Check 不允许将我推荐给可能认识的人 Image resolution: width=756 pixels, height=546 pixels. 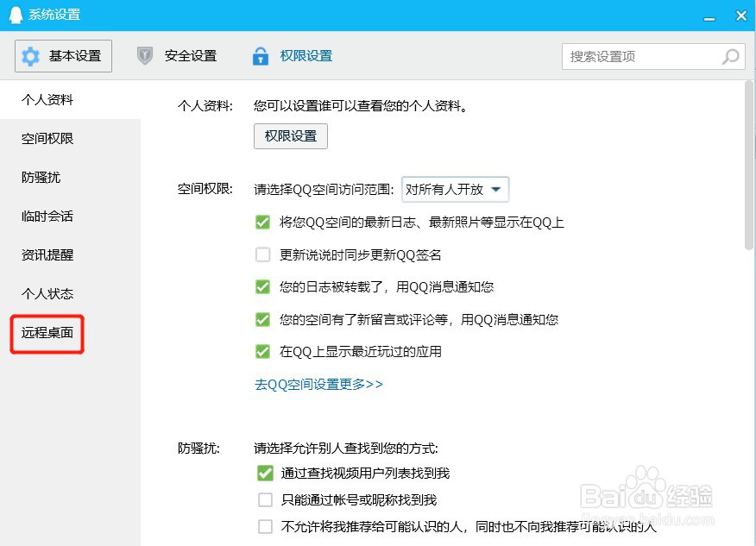pos(265,526)
